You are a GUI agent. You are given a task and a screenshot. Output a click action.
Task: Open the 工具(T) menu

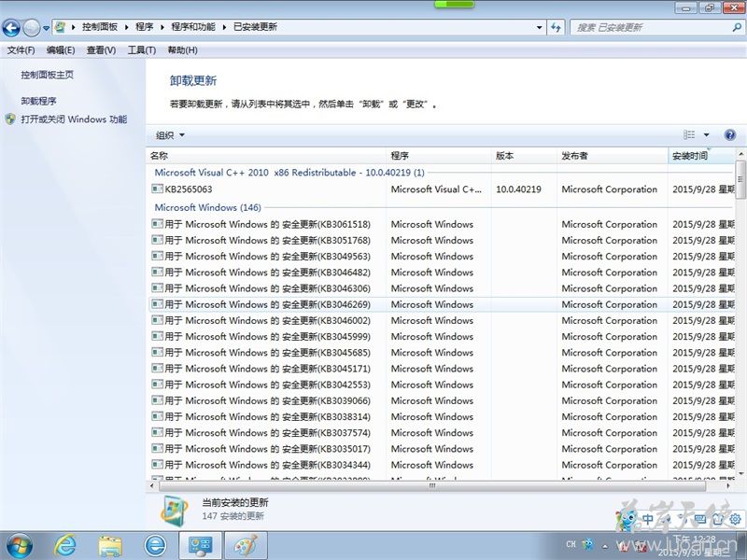(x=142, y=50)
